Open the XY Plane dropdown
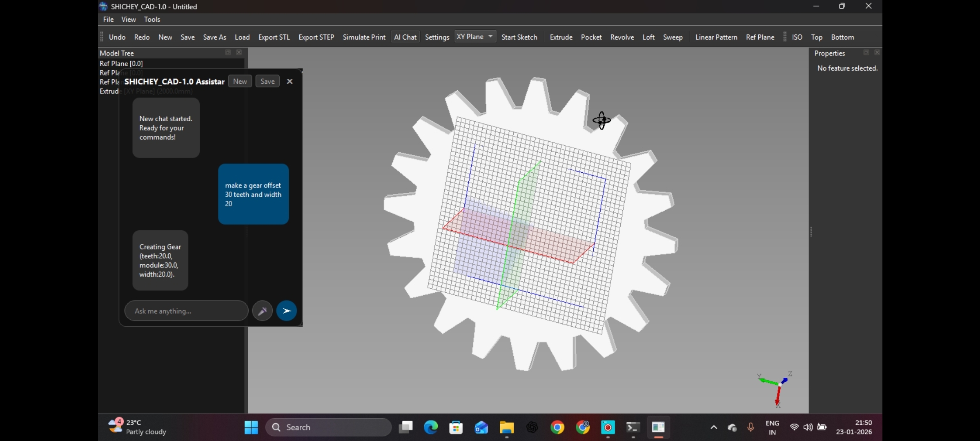Screen dimensions: 980x441 pyautogui.click(x=475, y=37)
